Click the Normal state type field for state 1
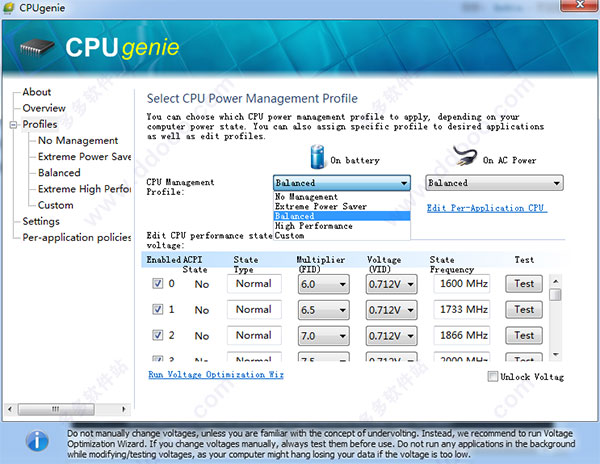The image size is (600, 464). coord(254,309)
